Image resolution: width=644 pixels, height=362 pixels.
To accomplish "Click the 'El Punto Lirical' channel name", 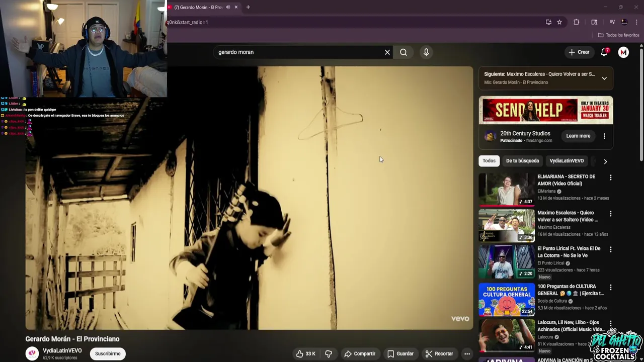I will pos(551,263).
